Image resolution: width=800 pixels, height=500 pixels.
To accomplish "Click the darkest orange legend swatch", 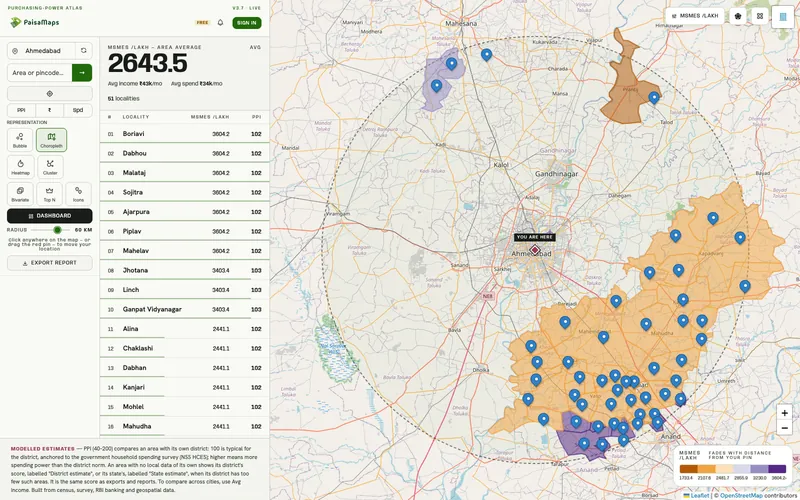I will tap(688, 469).
